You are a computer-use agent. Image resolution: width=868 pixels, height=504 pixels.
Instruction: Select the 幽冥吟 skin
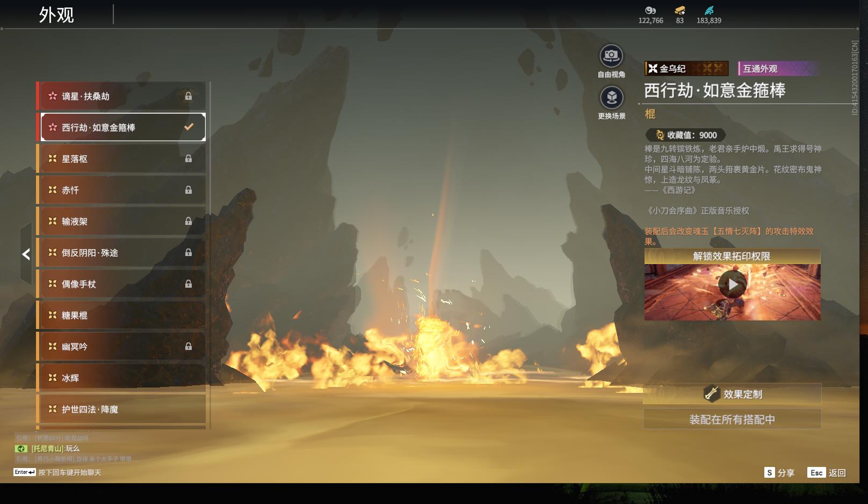(x=121, y=347)
